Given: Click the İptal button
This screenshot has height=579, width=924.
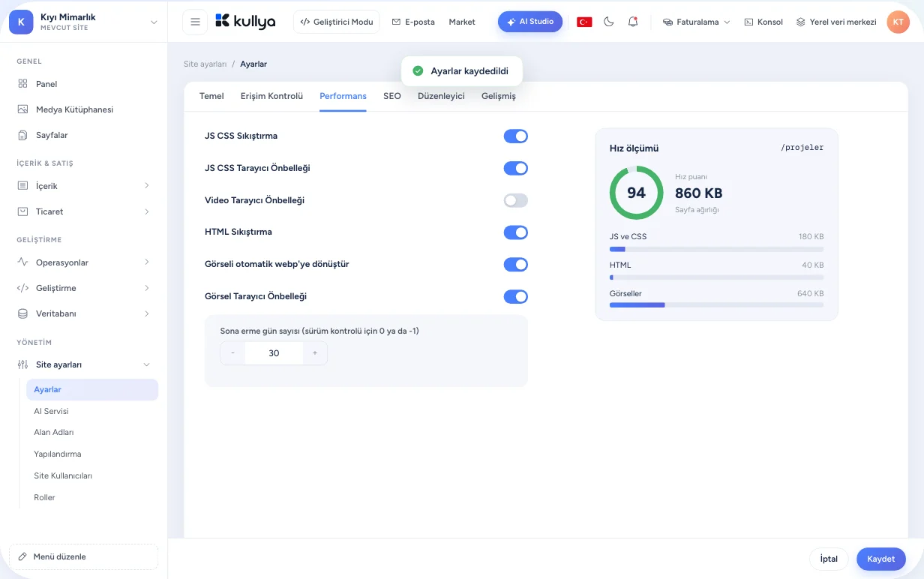Looking at the screenshot, I should (829, 559).
